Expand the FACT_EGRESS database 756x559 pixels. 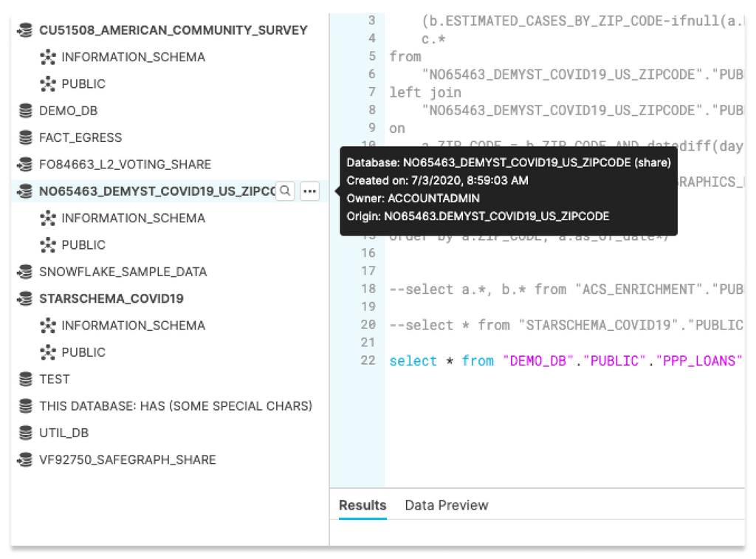[x=80, y=137]
